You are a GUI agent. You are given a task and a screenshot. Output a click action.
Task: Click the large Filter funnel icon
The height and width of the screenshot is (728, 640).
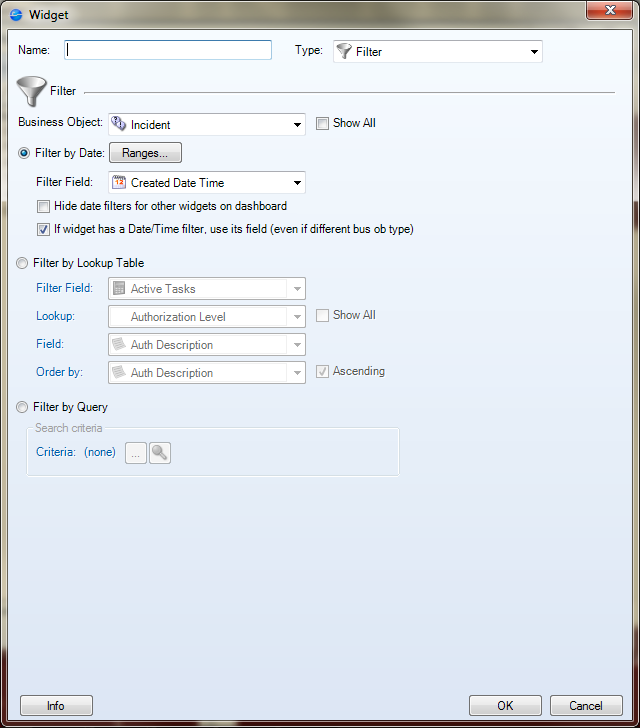(31, 91)
